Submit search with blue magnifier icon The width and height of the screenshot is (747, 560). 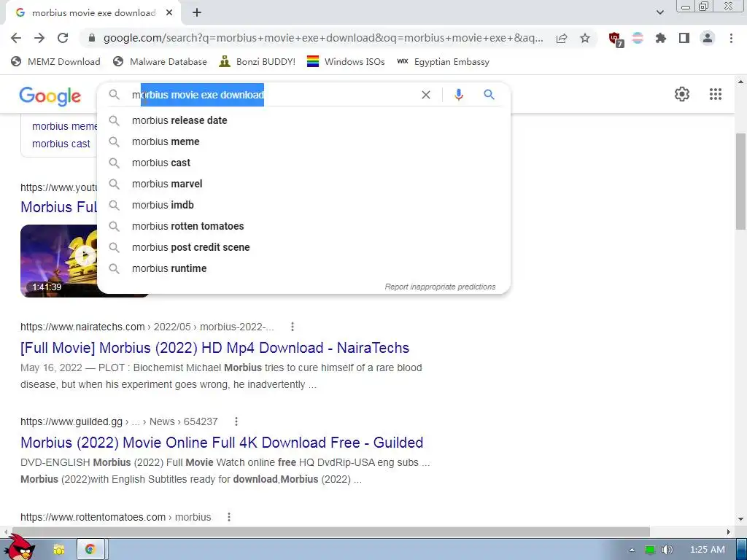pos(489,94)
